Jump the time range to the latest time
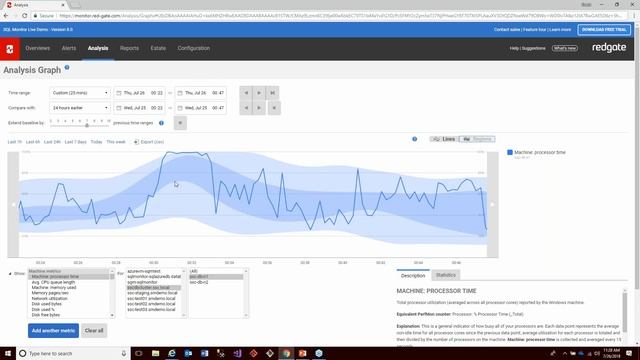Image resolution: width=640 pixels, height=360 pixels. click(x=272, y=93)
